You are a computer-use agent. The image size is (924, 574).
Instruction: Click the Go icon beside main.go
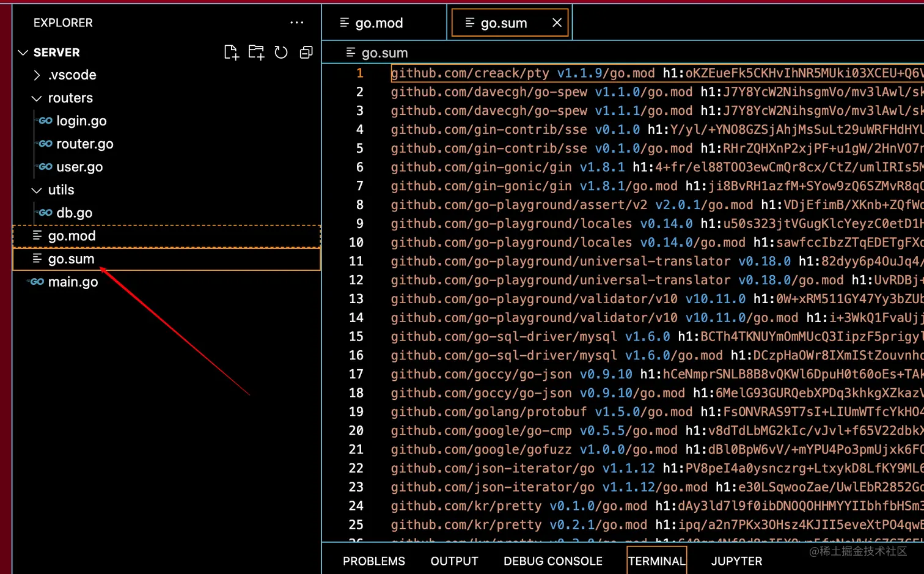[x=37, y=282]
